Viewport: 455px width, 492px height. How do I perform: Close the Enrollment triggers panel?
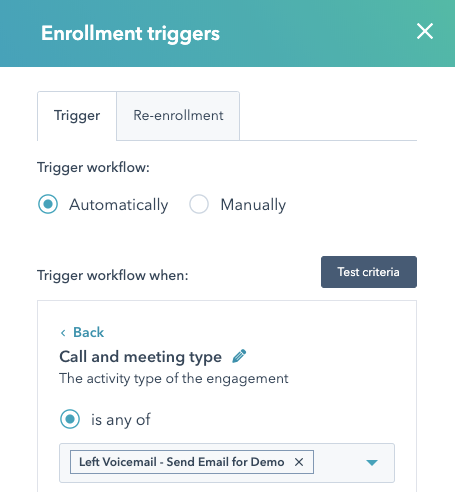point(425,31)
